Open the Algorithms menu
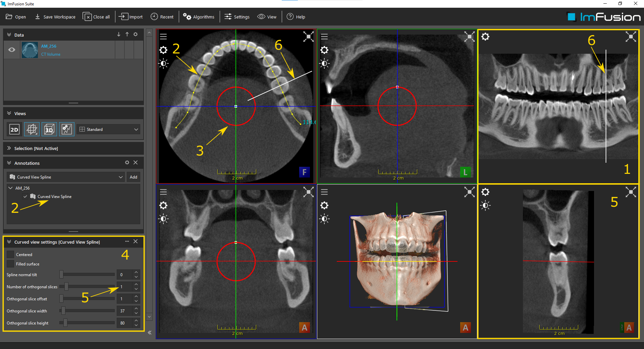The image size is (644, 349). 199,17
